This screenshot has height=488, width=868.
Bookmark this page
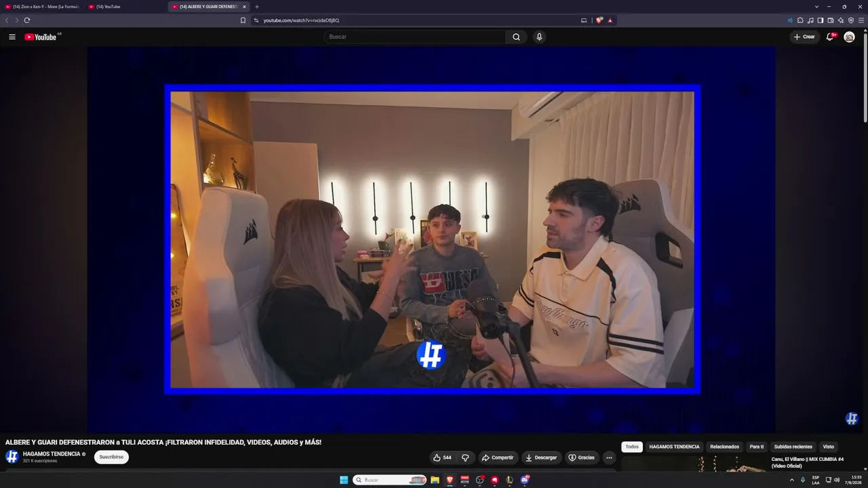(243, 20)
